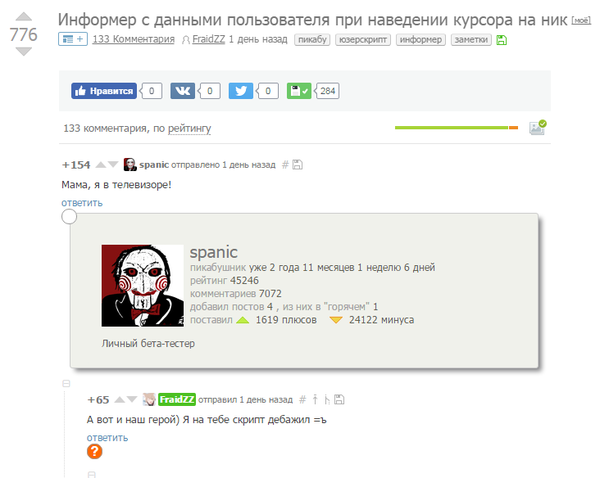Click the green saved-post button showing 284
The image size is (600, 478).
(x=299, y=91)
